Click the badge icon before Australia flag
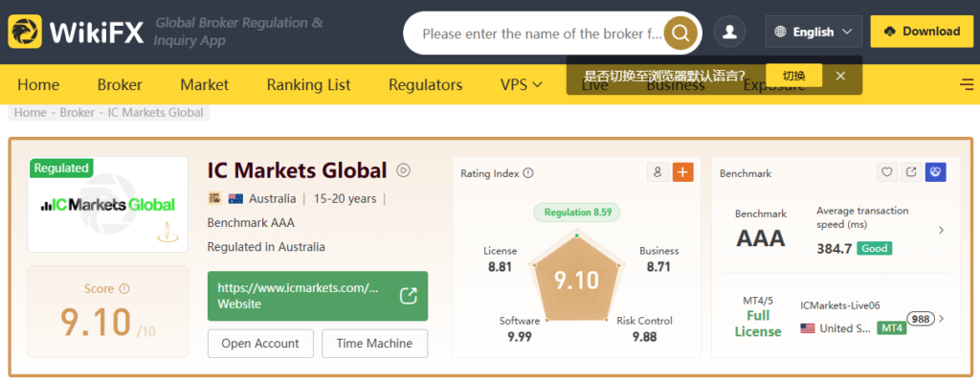The image size is (980, 383). tap(214, 199)
